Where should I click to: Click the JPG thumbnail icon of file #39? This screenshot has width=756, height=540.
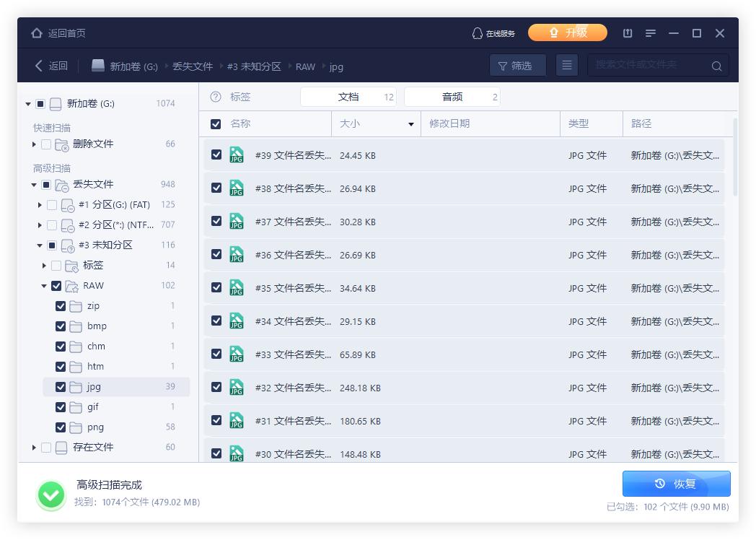click(237, 155)
